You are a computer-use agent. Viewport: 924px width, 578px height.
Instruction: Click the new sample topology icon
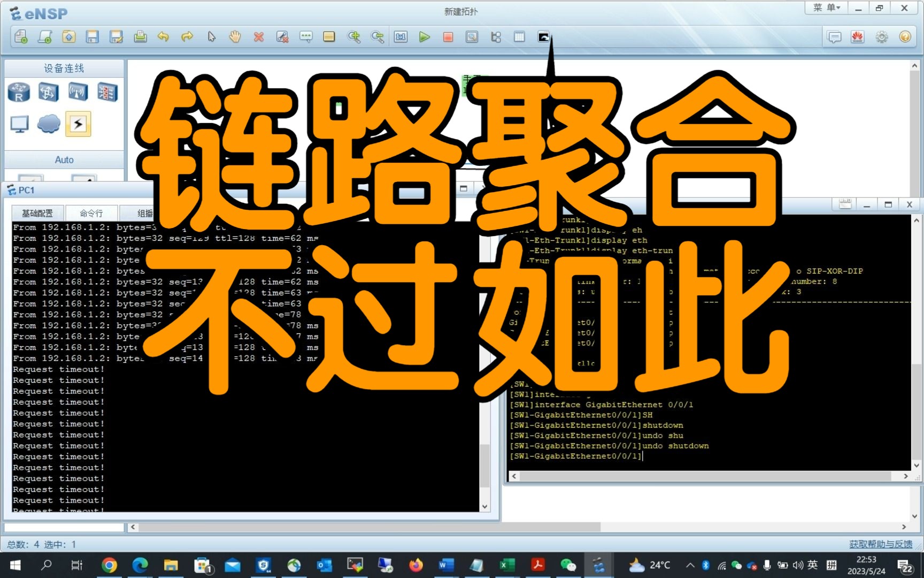[45, 37]
